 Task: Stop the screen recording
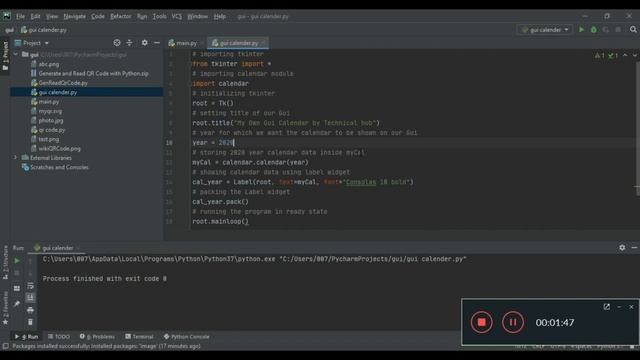482,322
